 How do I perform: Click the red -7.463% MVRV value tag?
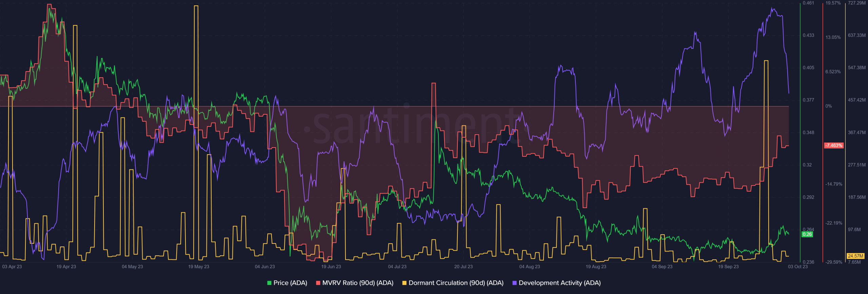(834, 145)
